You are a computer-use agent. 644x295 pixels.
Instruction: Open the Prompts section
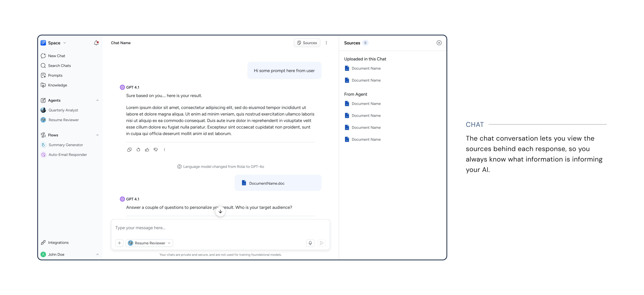(55, 75)
